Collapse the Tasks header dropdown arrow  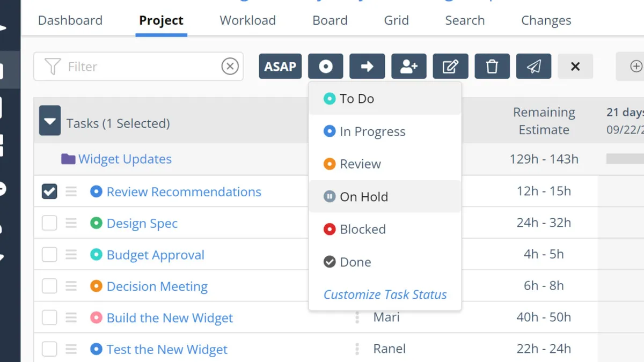[x=50, y=122]
